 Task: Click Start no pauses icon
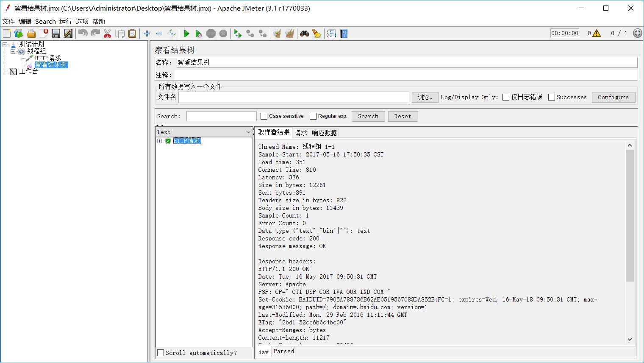[199, 34]
